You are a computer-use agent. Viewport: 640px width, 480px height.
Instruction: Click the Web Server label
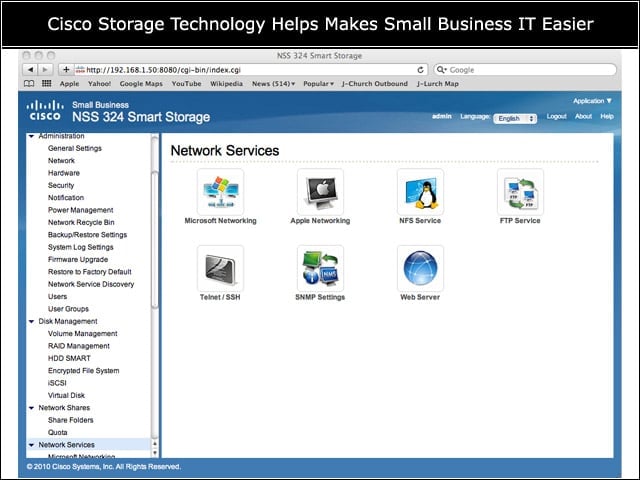tap(420, 297)
